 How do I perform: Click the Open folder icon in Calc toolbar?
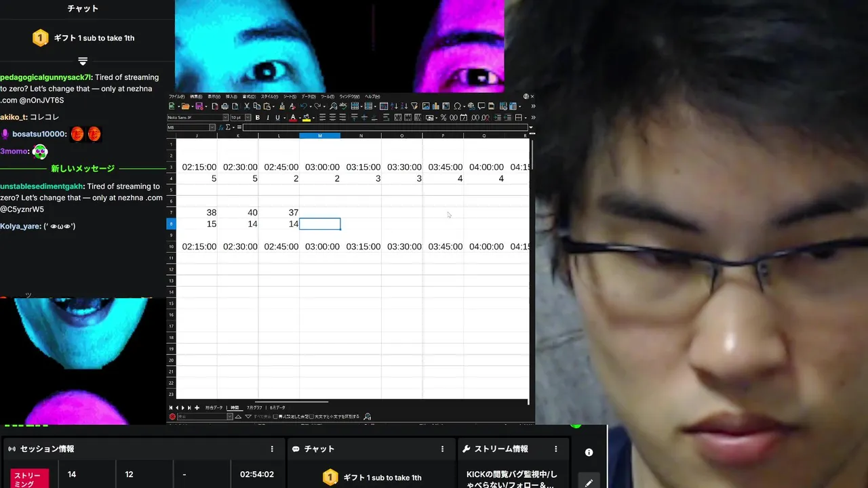tap(186, 106)
